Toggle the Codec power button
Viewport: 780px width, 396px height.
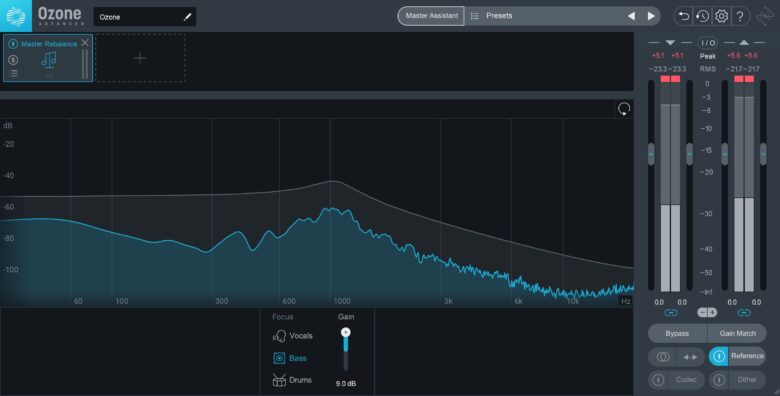[658, 380]
